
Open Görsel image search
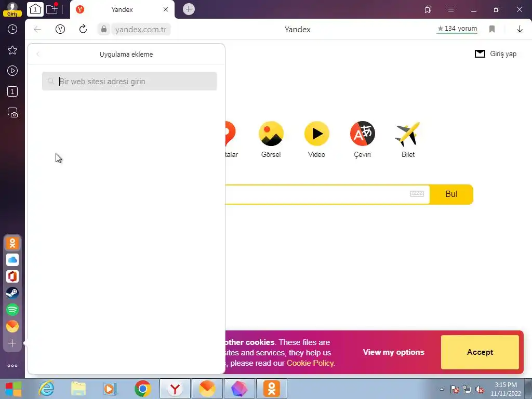pos(271,139)
